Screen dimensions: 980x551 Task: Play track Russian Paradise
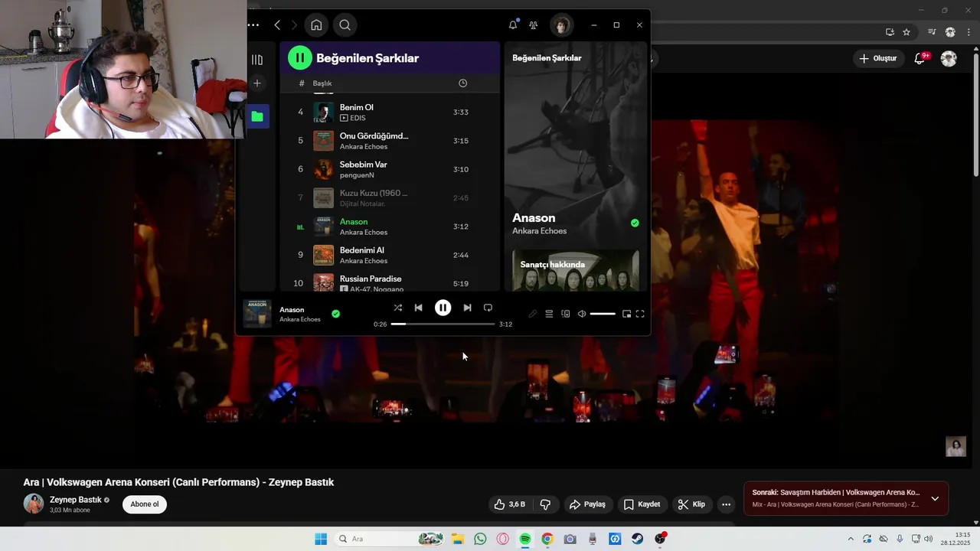coord(390,282)
